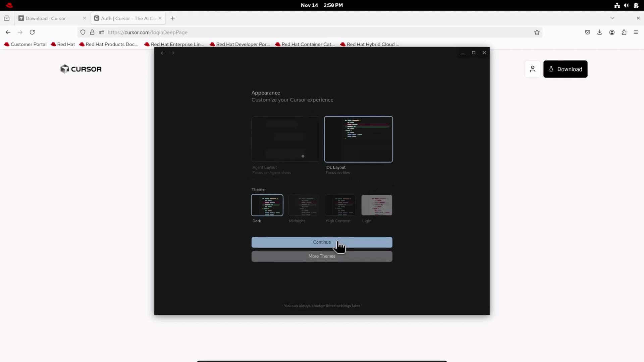Maximize the Cursor setup window

pyautogui.click(x=474, y=53)
